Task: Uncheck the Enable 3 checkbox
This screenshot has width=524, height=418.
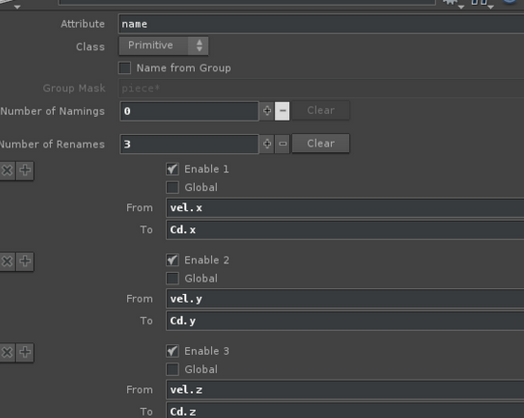Action: click(172, 351)
